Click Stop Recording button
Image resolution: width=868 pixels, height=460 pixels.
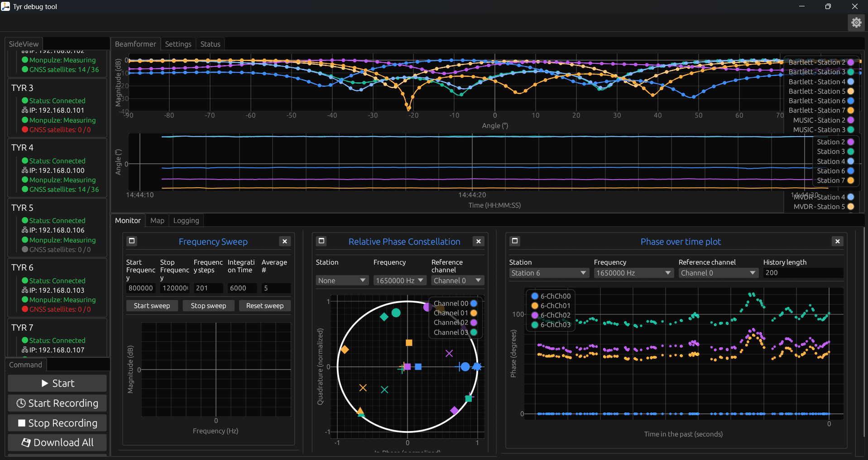pyautogui.click(x=57, y=423)
